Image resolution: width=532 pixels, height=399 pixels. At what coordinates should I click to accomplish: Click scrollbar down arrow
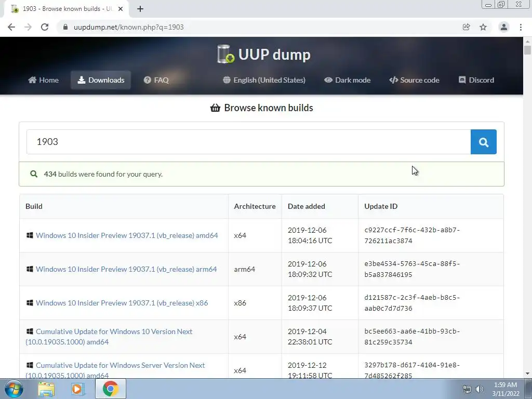[x=527, y=374]
